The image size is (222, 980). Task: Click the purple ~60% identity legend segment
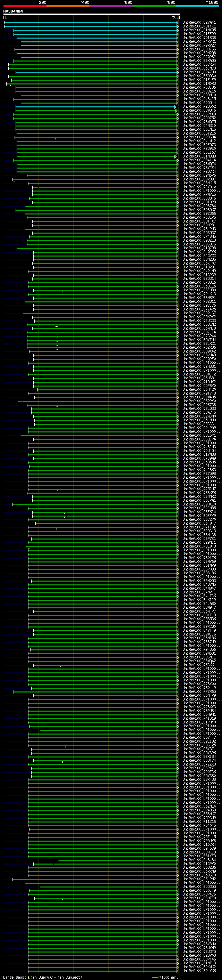[x=111, y=6]
